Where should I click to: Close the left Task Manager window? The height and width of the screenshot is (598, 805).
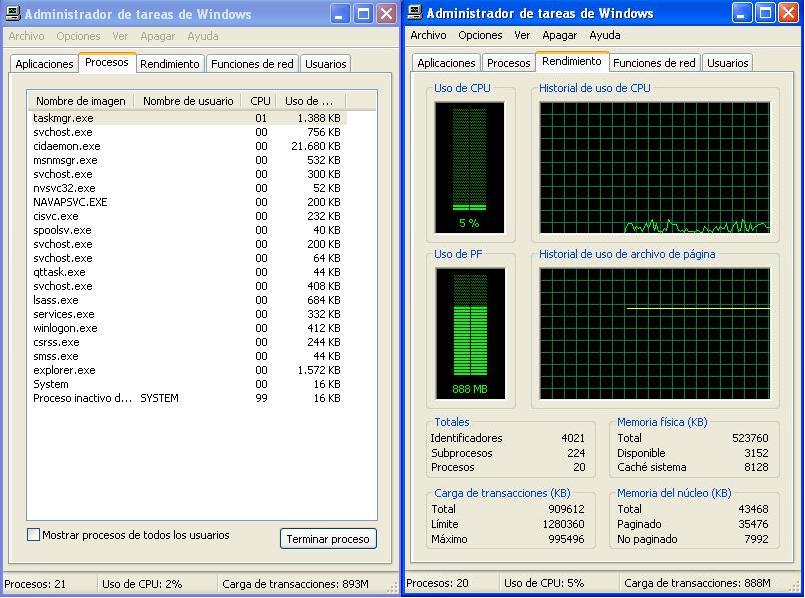point(387,14)
